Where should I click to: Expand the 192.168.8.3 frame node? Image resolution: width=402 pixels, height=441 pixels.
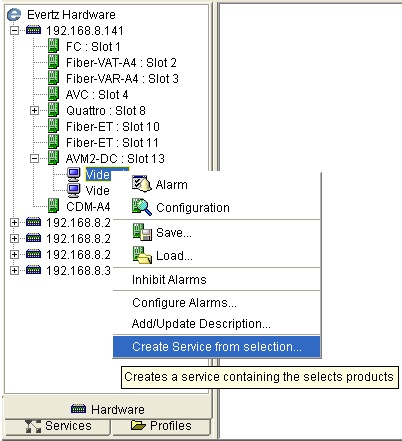[14, 270]
